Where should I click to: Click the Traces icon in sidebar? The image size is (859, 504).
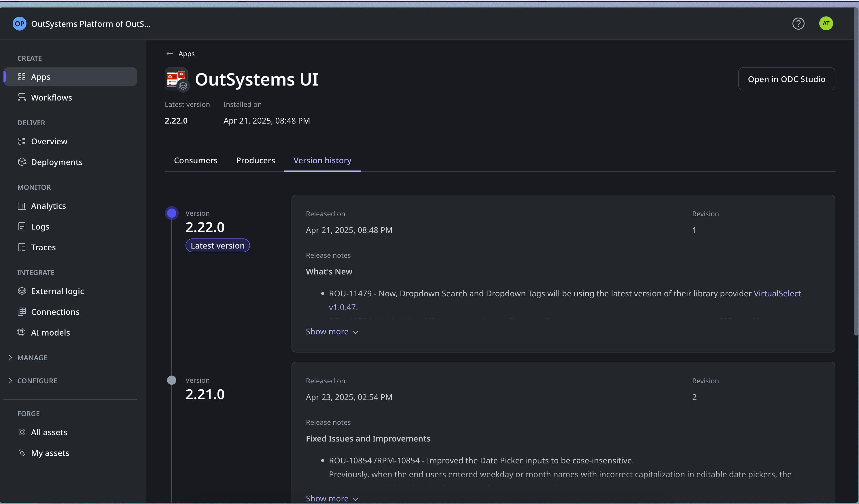[22, 247]
